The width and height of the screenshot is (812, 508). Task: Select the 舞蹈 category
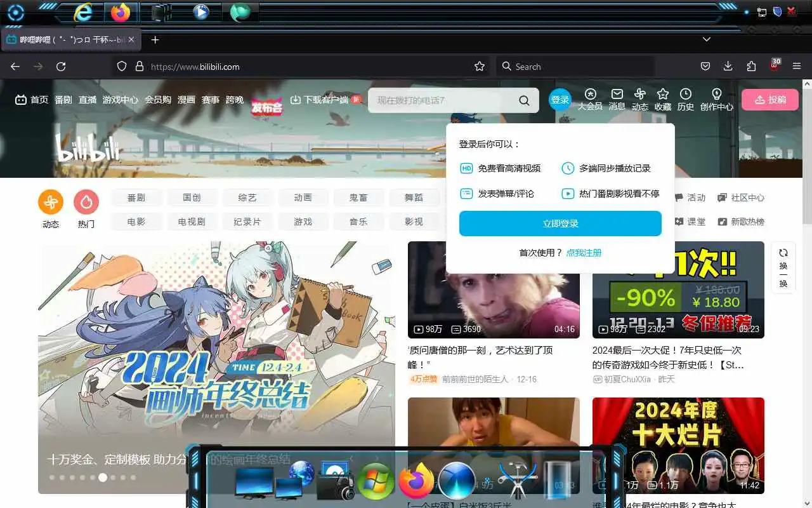click(x=414, y=197)
